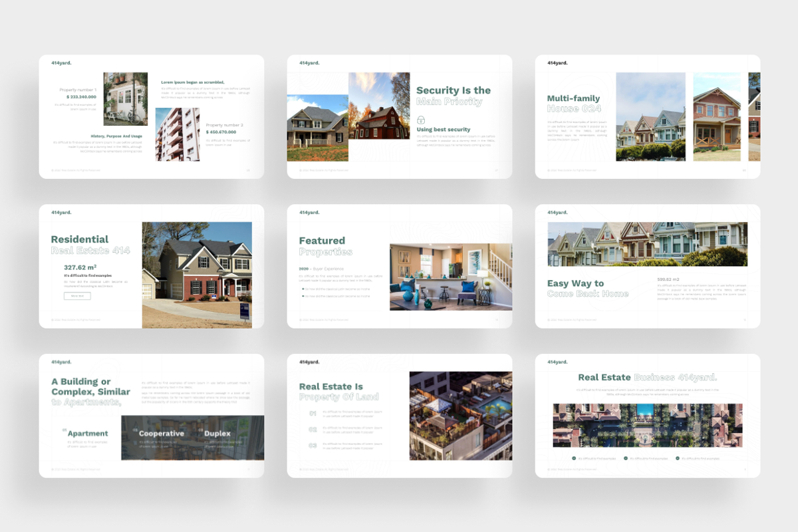
Task: Click the first green bullet on Featured Properties slide
Action: [x=303, y=289]
